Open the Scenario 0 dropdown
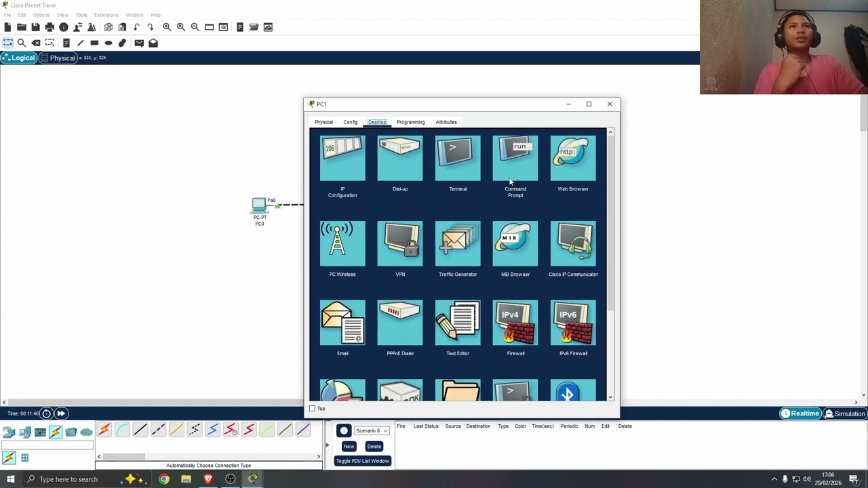 tap(372, 430)
